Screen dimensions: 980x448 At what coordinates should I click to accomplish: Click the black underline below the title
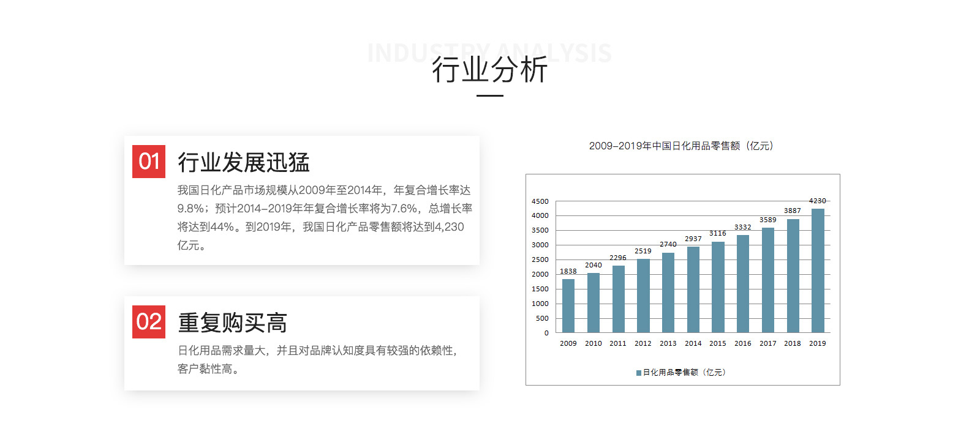coord(489,96)
